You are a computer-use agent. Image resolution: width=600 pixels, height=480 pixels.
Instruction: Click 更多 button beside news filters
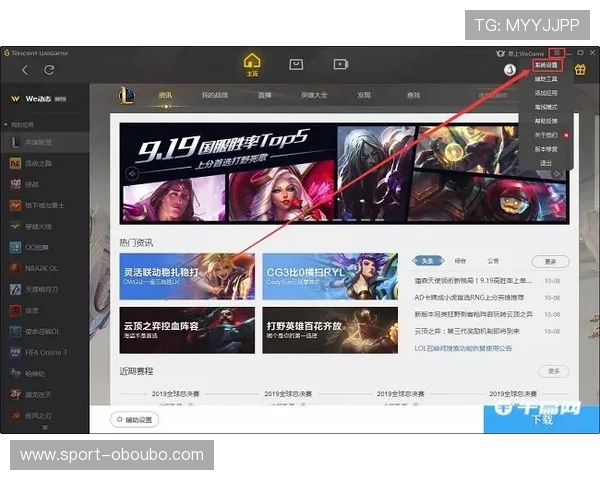coord(550,261)
